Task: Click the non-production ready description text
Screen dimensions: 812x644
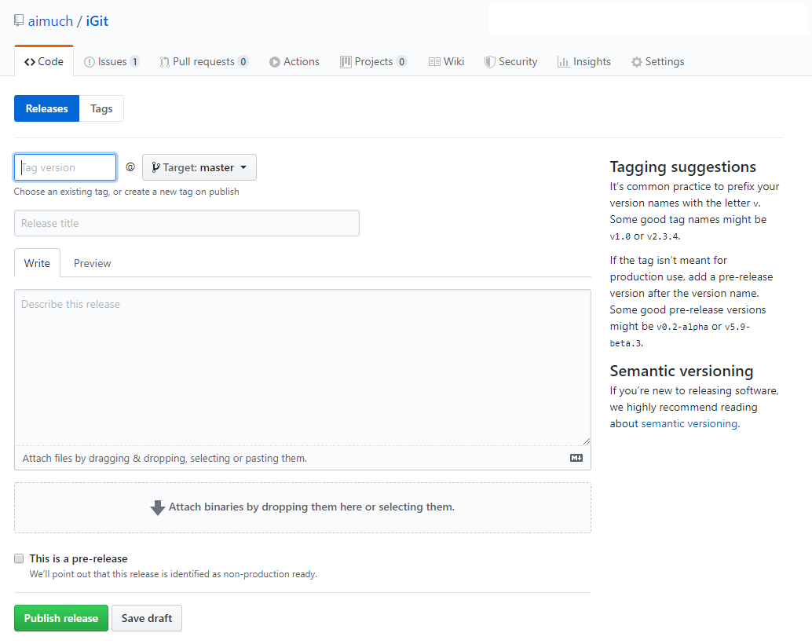Action: coord(173,574)
